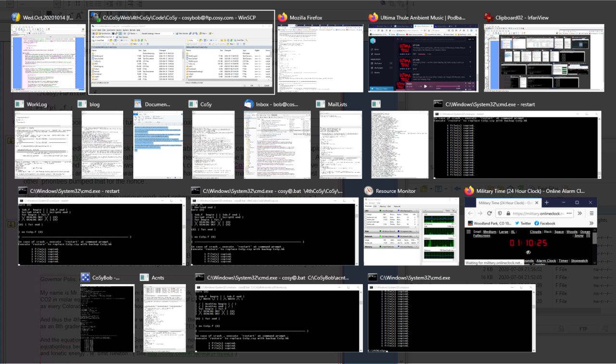
Task: Open the MailLists window preview
Action: click(x=341, y=145)
